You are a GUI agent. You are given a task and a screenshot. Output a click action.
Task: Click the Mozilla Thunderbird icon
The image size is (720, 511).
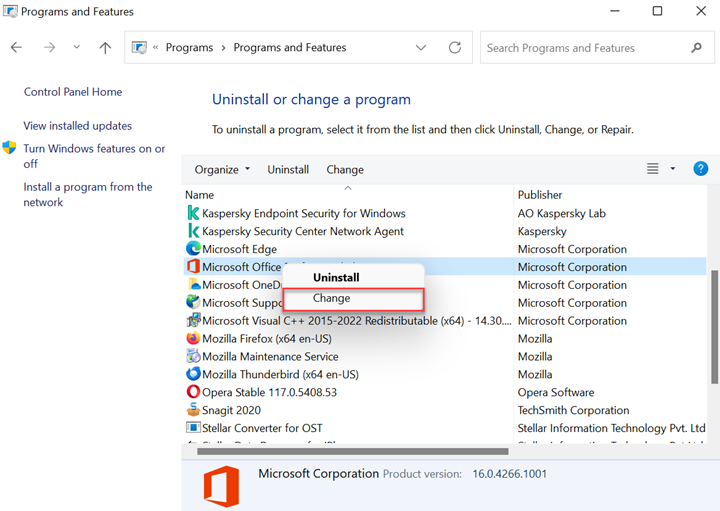(193, 374)
